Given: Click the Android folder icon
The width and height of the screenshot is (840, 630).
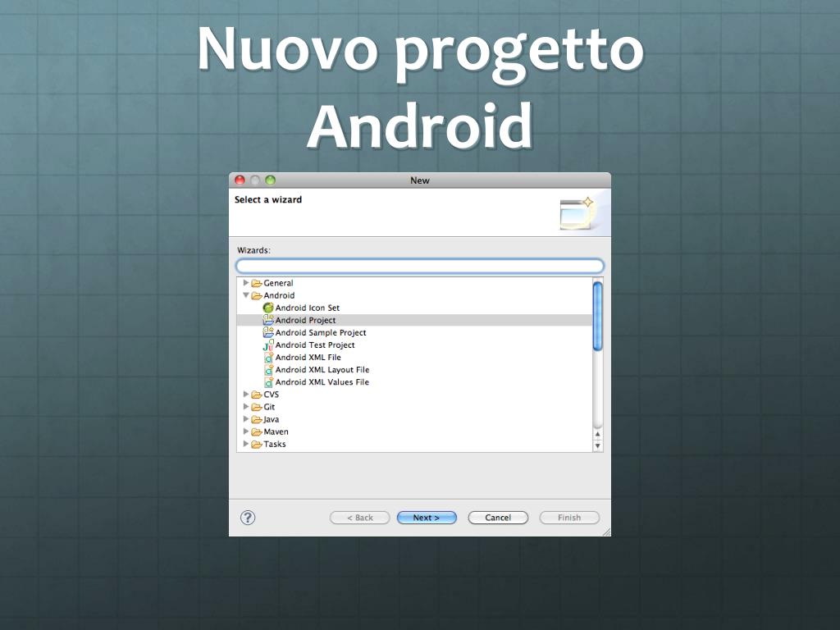Looking at the screenshot, I should [257, 295].
